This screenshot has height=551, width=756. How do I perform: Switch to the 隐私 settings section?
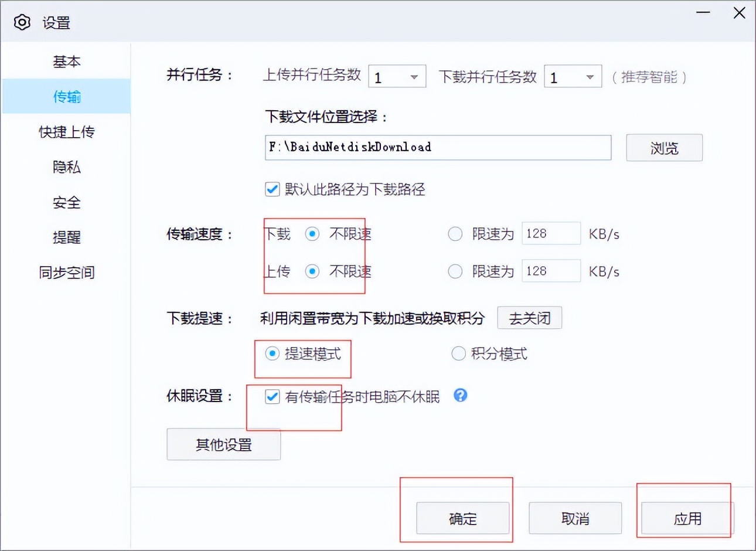pyautogui.click(x=66, y=167)
